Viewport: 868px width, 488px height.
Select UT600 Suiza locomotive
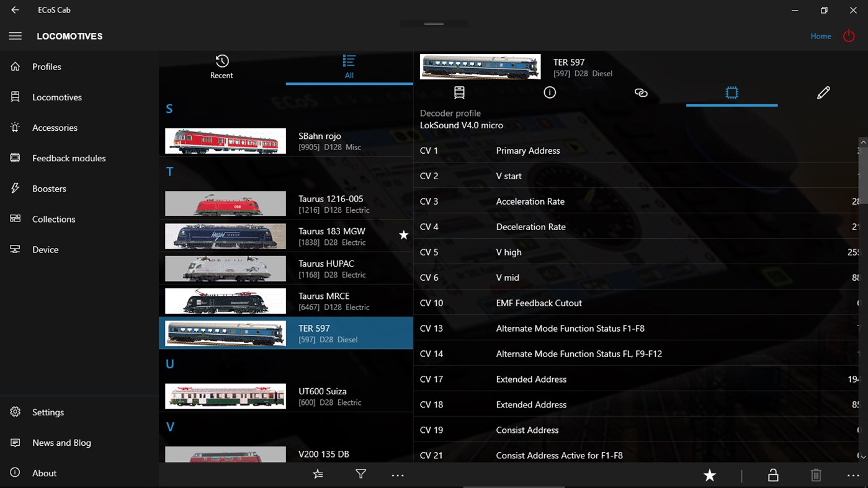pos(286,396)
